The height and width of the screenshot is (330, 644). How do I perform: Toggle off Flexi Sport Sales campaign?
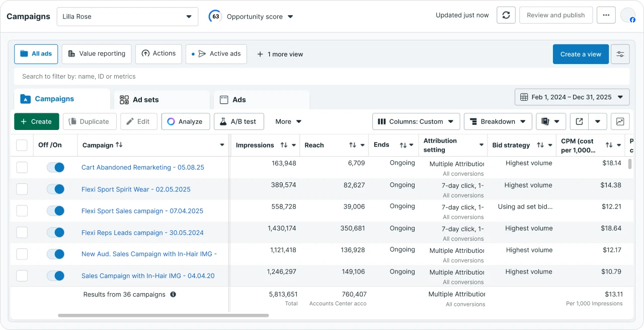point(55,211)
